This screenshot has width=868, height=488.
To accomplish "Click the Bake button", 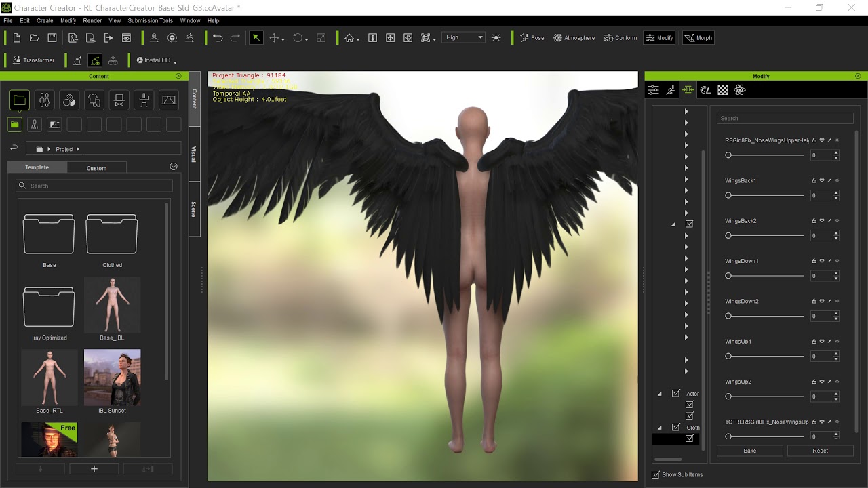I will [749, 451].
